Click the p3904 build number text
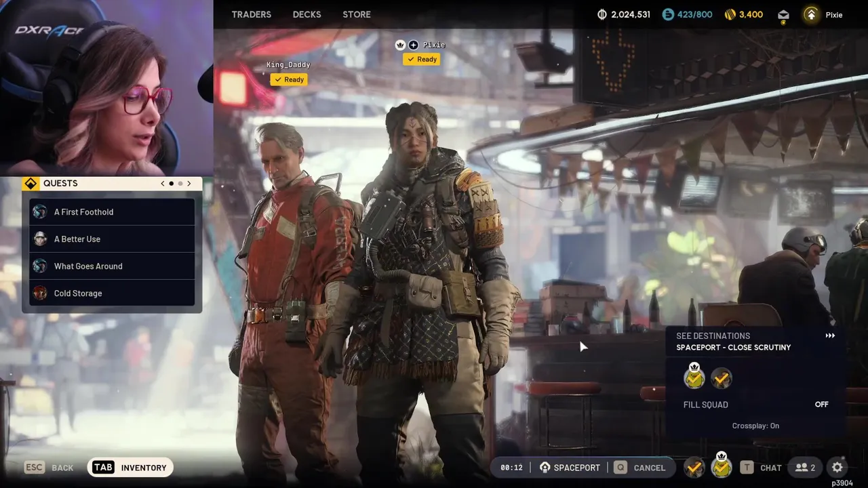This screenshot has height=488, width=868. click(842, 483)
